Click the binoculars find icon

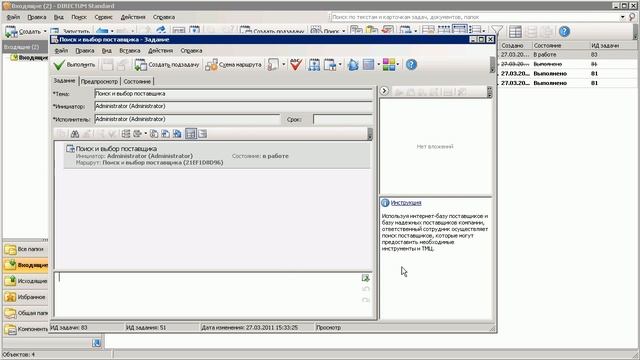[x=75, y=134]
